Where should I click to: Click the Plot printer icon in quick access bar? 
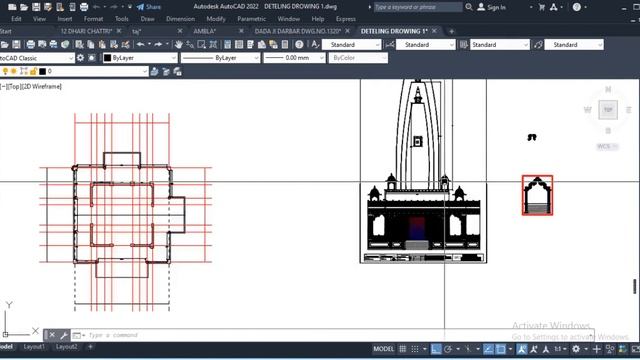pyautogui.click(x=84, y=7)
